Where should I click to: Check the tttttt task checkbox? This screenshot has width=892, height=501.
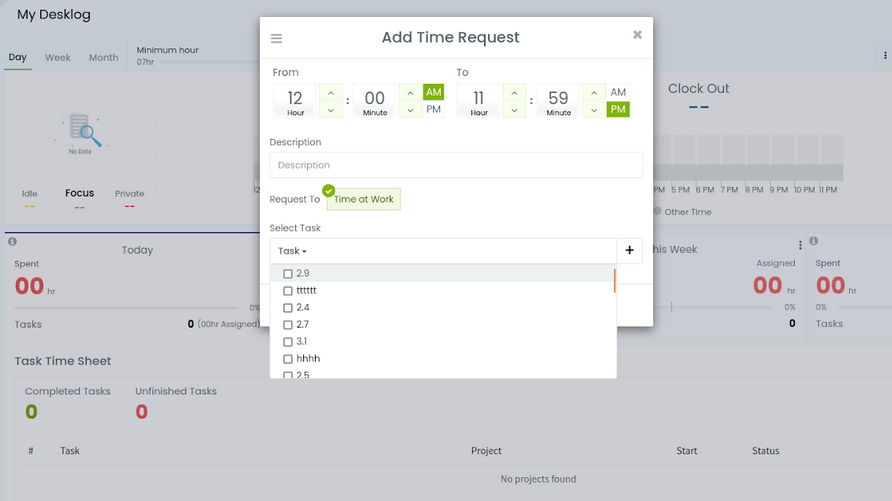click(288, 291)
